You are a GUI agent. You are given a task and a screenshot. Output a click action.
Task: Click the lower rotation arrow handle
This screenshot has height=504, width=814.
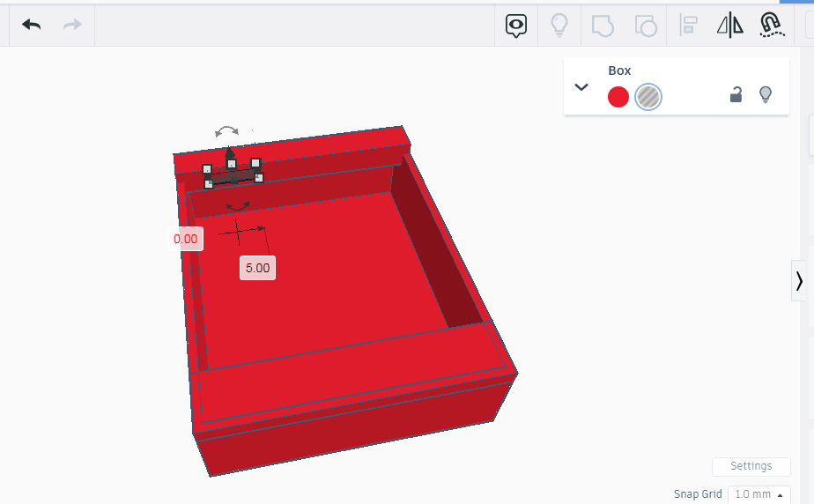click(238, 206)
